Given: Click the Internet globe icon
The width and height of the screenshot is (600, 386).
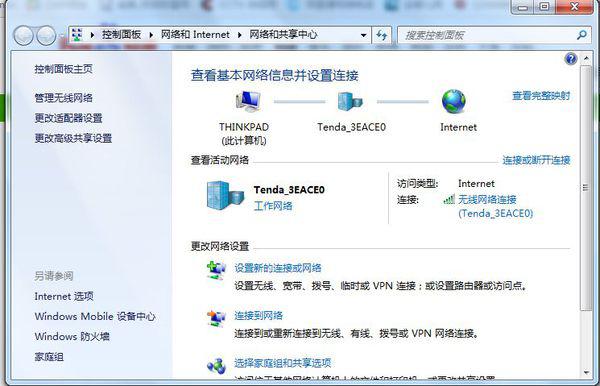Looking at the screenshot, I should coord(454,101).
